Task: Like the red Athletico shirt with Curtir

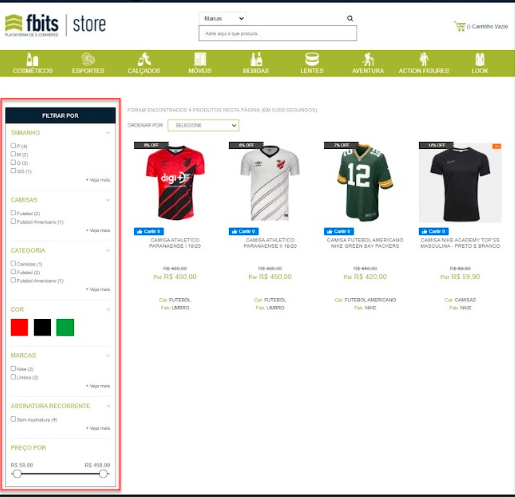Action: tap(149, 231)
